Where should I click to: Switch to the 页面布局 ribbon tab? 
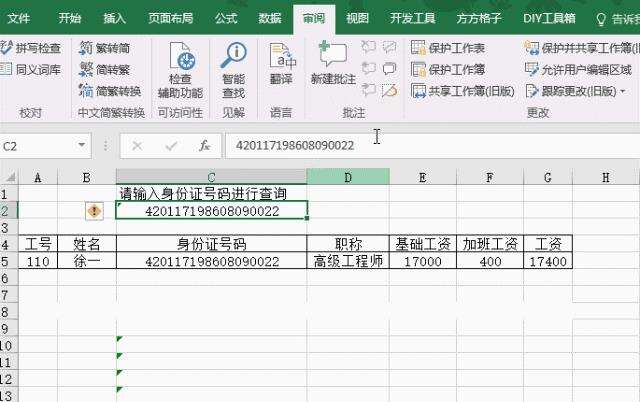point(170,18)
